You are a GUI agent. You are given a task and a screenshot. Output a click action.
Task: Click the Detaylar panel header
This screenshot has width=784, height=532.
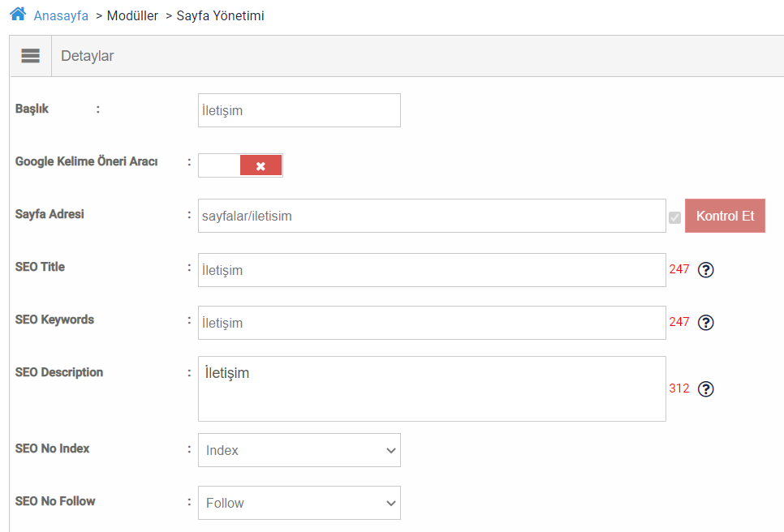pyautogui.click(x=88, y=56)
